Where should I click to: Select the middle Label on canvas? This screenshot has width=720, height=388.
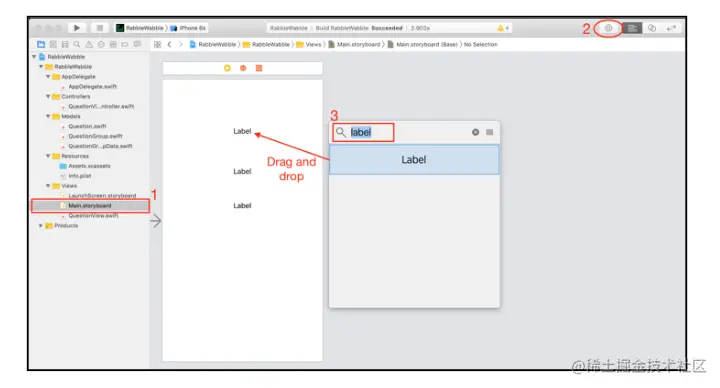(242, 171)
